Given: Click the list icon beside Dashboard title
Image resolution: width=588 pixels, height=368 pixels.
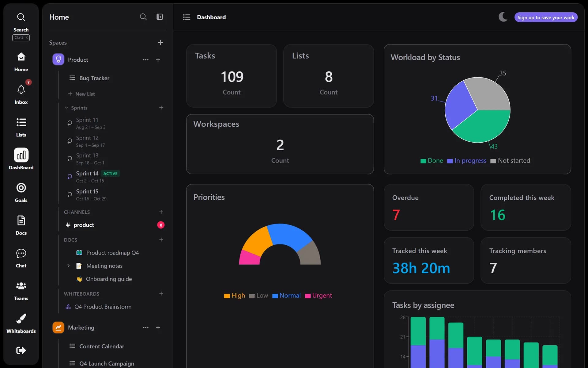Looking at the screenshot, I should (187, 17).
